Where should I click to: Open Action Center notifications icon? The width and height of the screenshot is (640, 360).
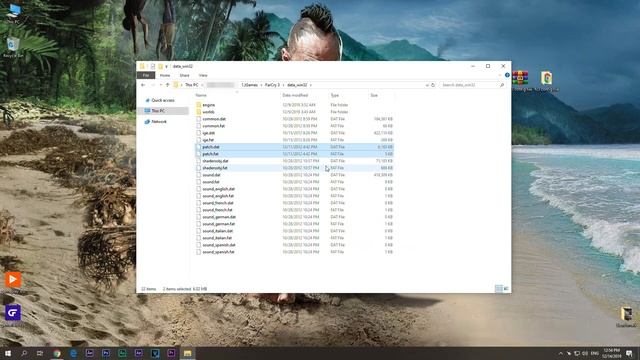click(629, 353)
